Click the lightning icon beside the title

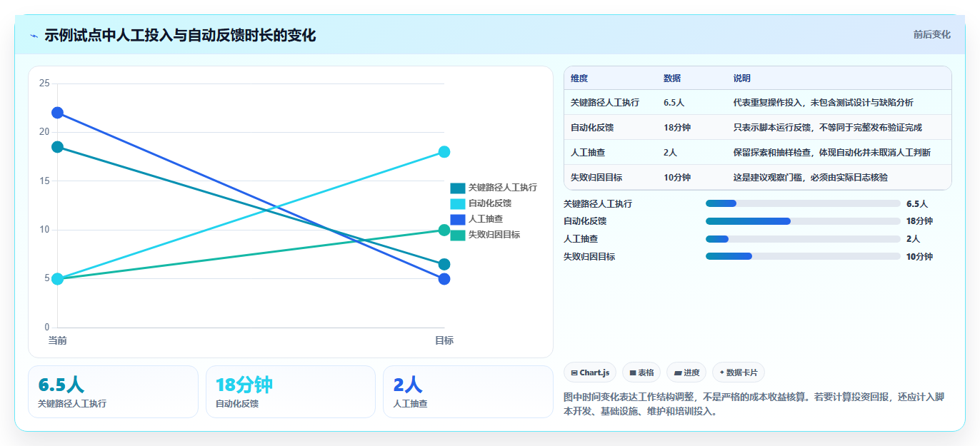(34, 35)
